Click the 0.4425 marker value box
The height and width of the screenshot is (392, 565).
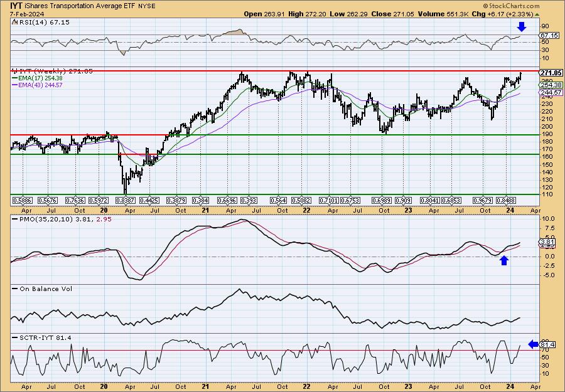click(x=150, y=200)
